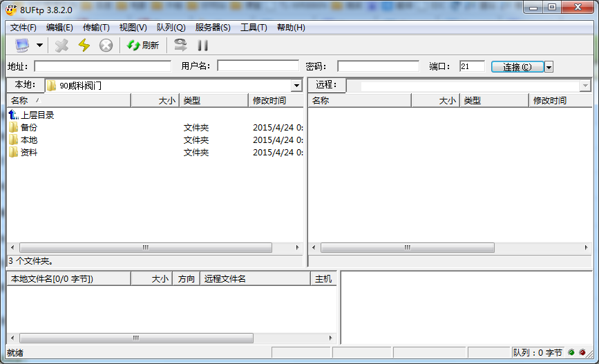The image size is (599, 364).
Task: Sort local files by 修改时间 column header
Action: [276, 100]
